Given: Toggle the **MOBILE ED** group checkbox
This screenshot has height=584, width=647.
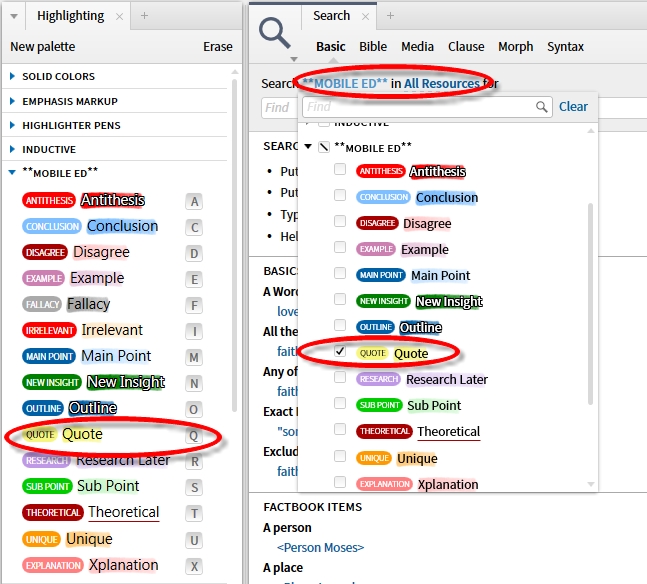Looking at the screenshot, I should 324,147.
